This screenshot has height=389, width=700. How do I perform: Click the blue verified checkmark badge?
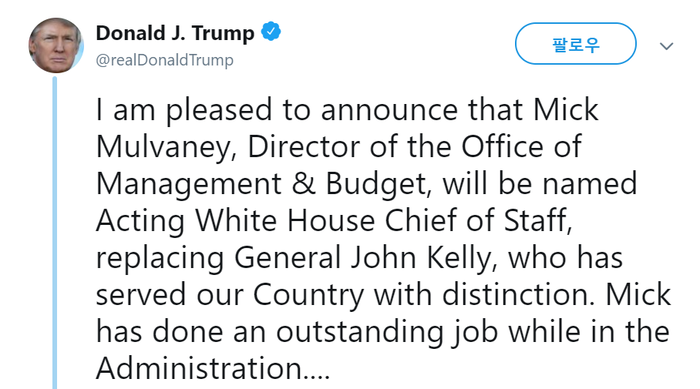[271, 32]
